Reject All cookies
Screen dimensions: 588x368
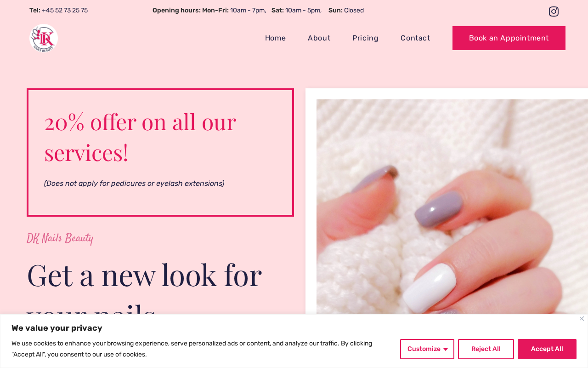tap(486, 349)
